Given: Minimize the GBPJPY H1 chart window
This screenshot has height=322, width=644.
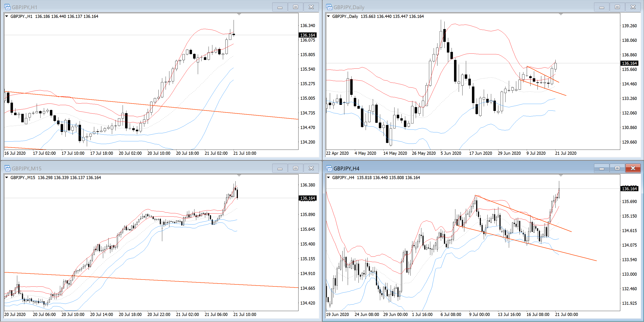Looking at the screenshot, I should coord(280,7).
